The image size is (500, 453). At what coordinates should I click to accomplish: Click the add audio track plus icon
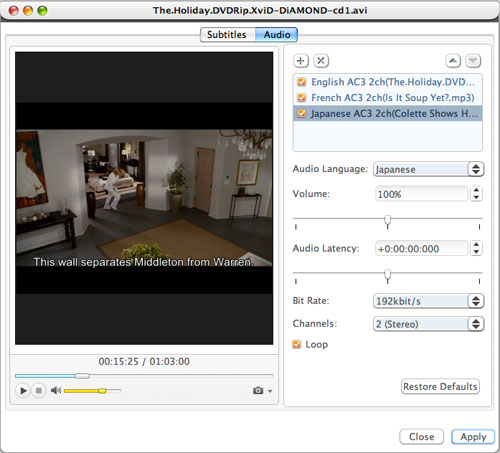(301, 61)
